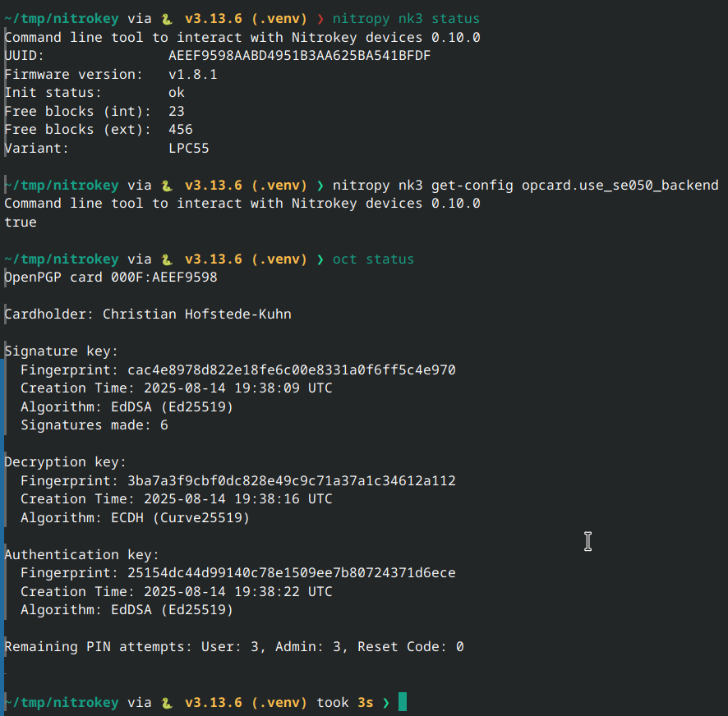Screen dimensions: 728x716
Task: Click the cardholder name Christian Hofstede-Kuhn
Action: click(x=196, y=314)
